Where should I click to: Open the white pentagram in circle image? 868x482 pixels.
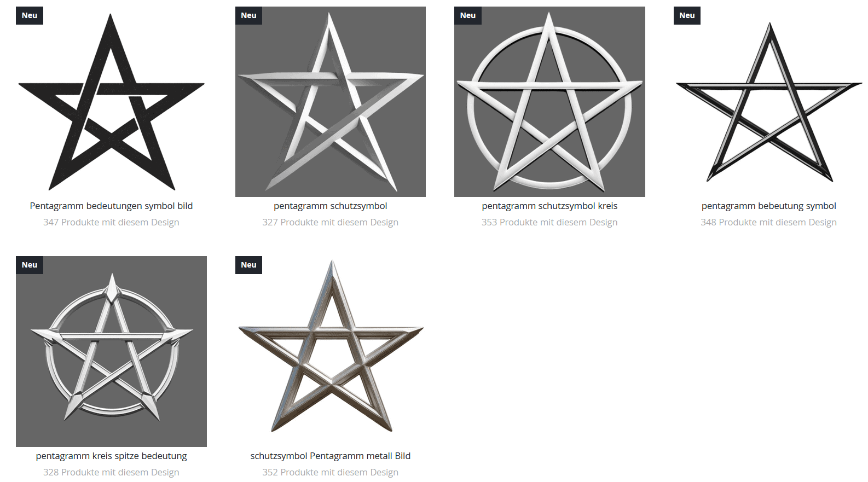pyautogui.click(x=549, y=102)
